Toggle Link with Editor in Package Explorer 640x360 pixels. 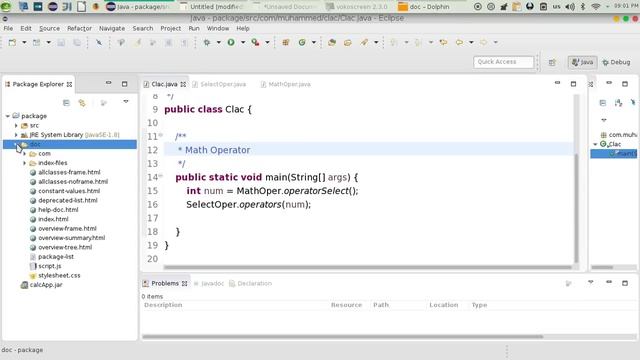pos(82,103)
